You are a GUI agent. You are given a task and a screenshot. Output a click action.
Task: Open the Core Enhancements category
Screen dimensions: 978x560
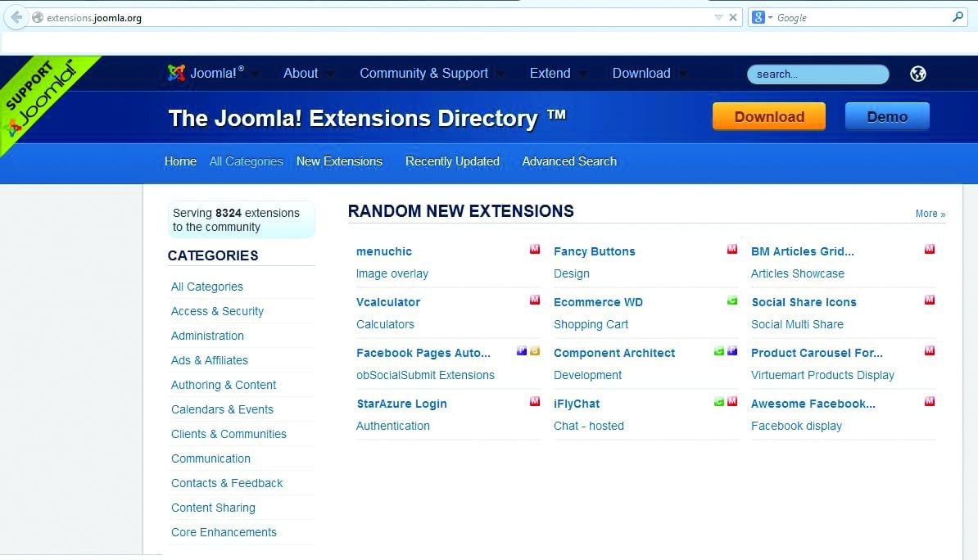pyautogui.click(x=224, y=532)
